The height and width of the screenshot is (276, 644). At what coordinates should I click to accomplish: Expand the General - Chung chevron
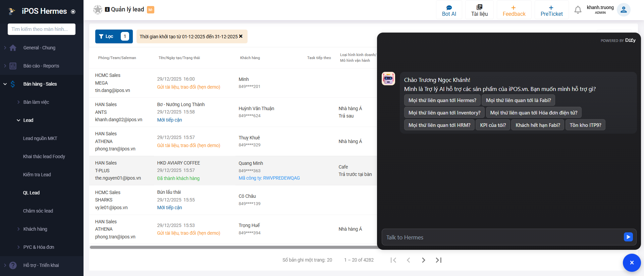[x=5, y=48]
